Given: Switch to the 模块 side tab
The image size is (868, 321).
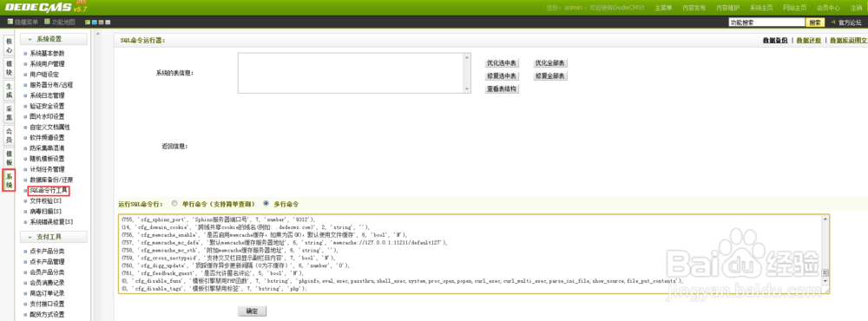Looking at the screenshot, I should 9,68.
